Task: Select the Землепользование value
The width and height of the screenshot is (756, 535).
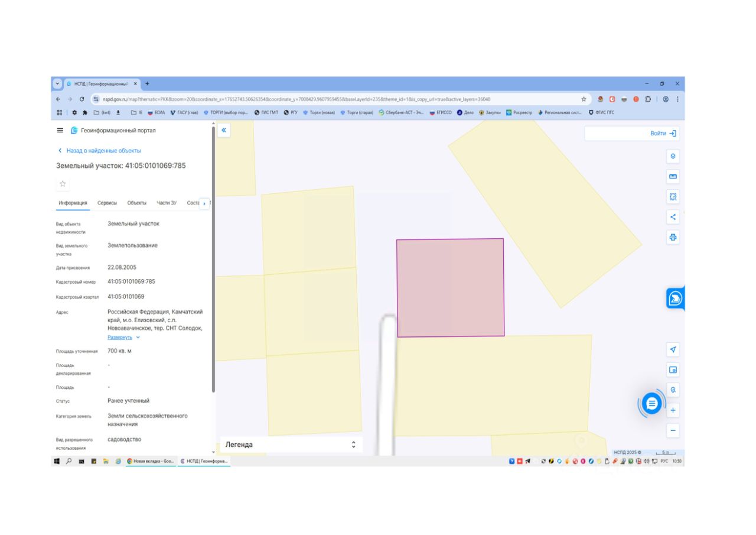Action: pyautogui.click(x=132, y=245)
